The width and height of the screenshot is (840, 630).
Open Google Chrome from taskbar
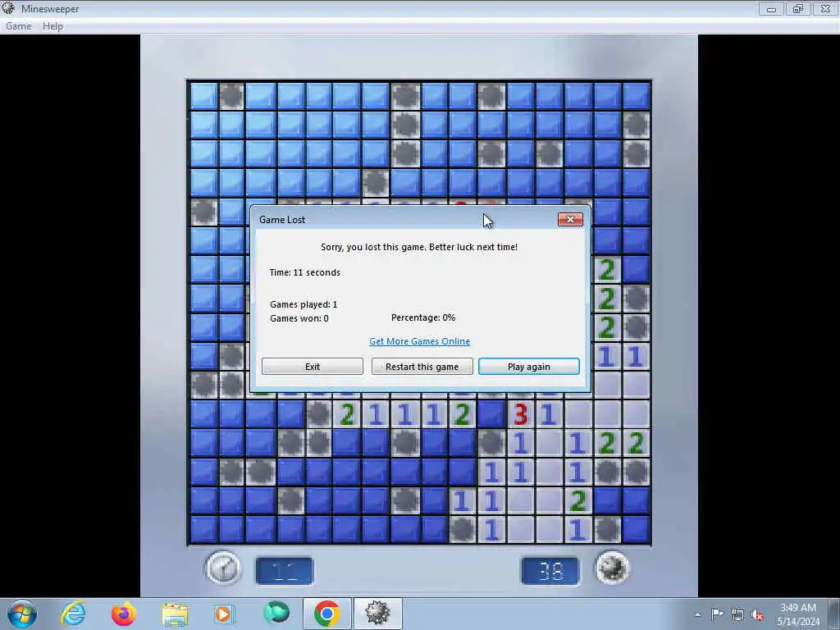point(326,614)
